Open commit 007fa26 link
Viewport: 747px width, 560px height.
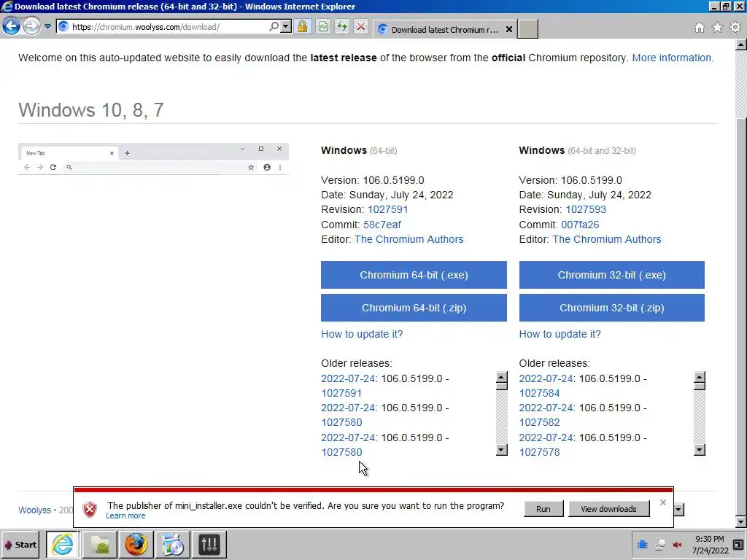pyautogui.click(x=580, y=225)
